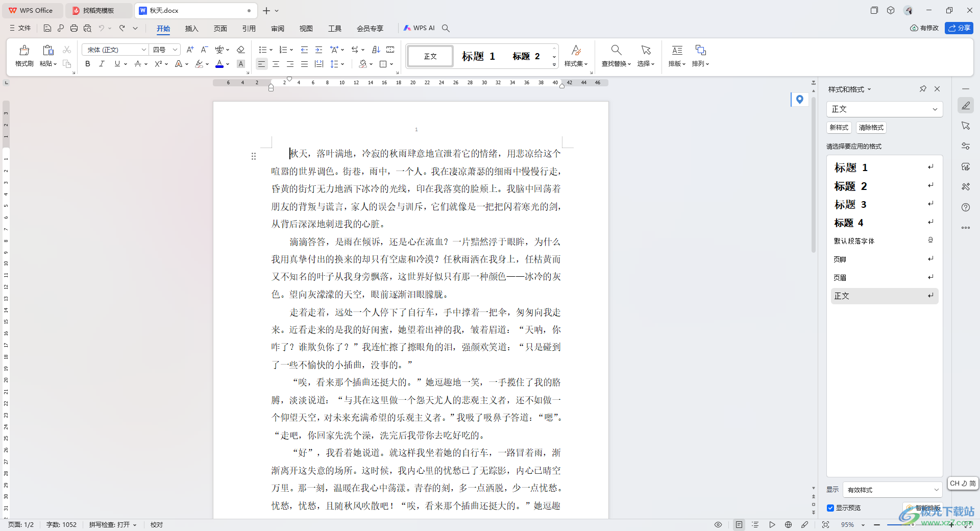Decrease font size with A- icon

coord(204,50)
